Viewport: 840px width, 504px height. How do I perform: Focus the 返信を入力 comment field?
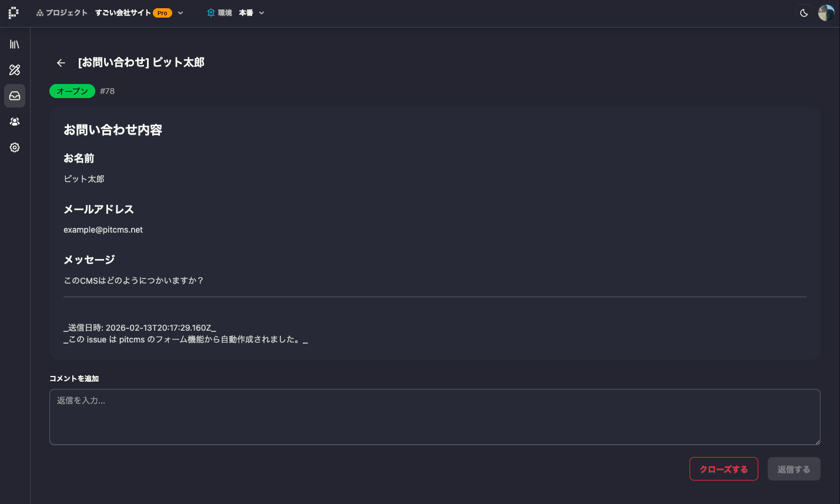click(435, 417)
